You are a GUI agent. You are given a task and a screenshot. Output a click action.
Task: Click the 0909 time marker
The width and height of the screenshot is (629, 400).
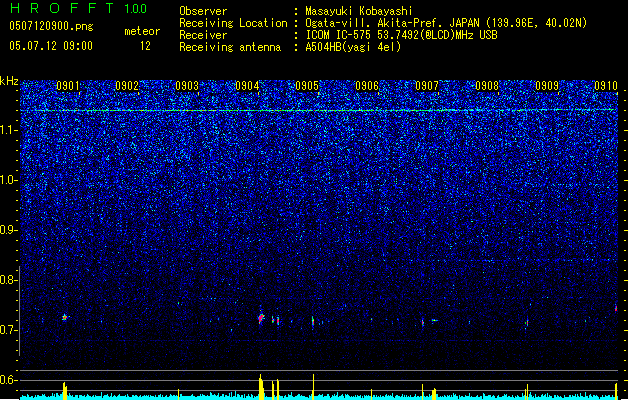click(547, 86)
